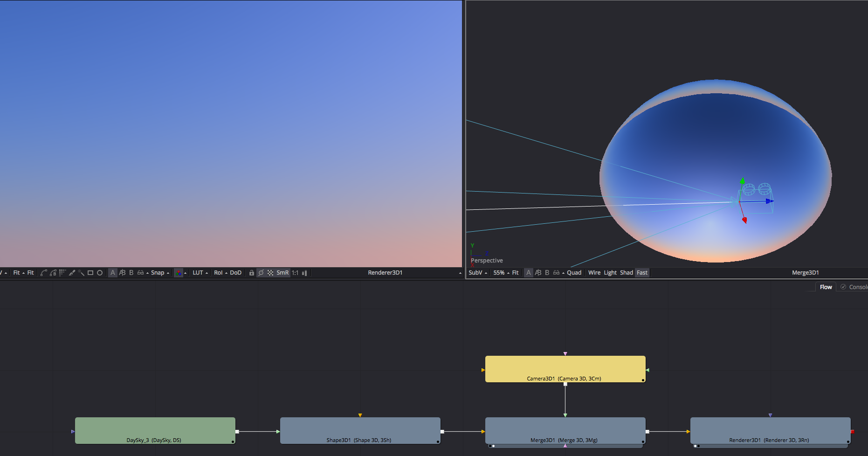
Task: Toggle SmR smooth resize
Action: (282, 273)
